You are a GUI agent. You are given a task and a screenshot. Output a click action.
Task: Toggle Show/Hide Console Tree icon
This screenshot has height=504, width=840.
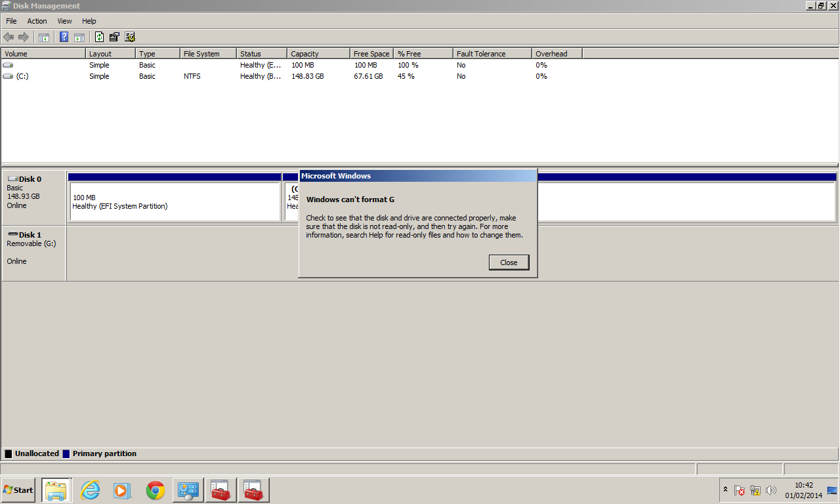point(44,37)
